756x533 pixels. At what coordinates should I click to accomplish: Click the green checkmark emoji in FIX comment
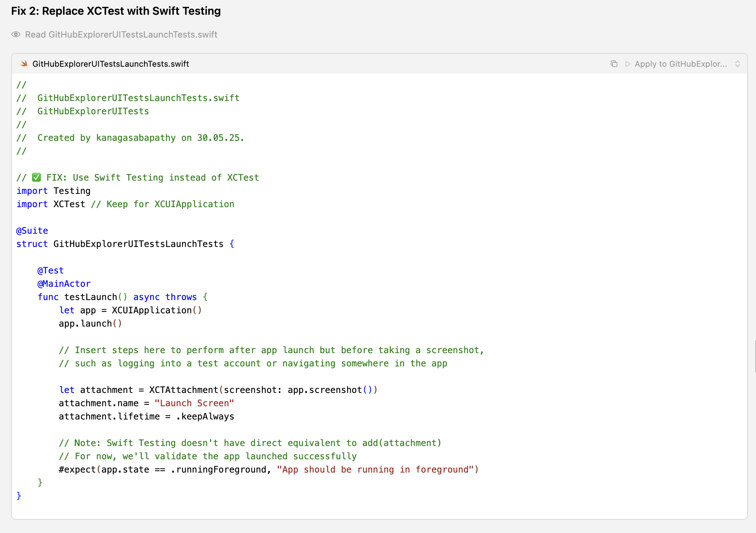36,177
